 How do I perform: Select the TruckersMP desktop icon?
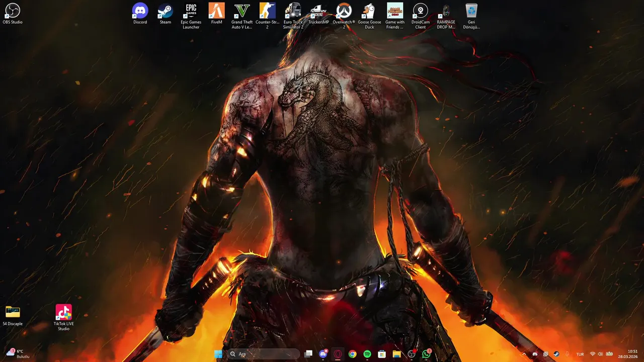coord(318,14)
